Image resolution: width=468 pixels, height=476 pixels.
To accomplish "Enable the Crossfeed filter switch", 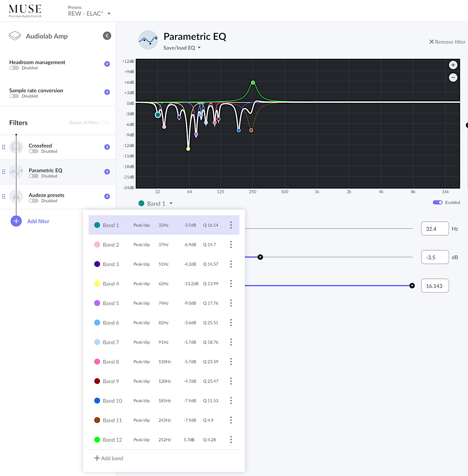I will pyautogui.click(x=33, y=151).
